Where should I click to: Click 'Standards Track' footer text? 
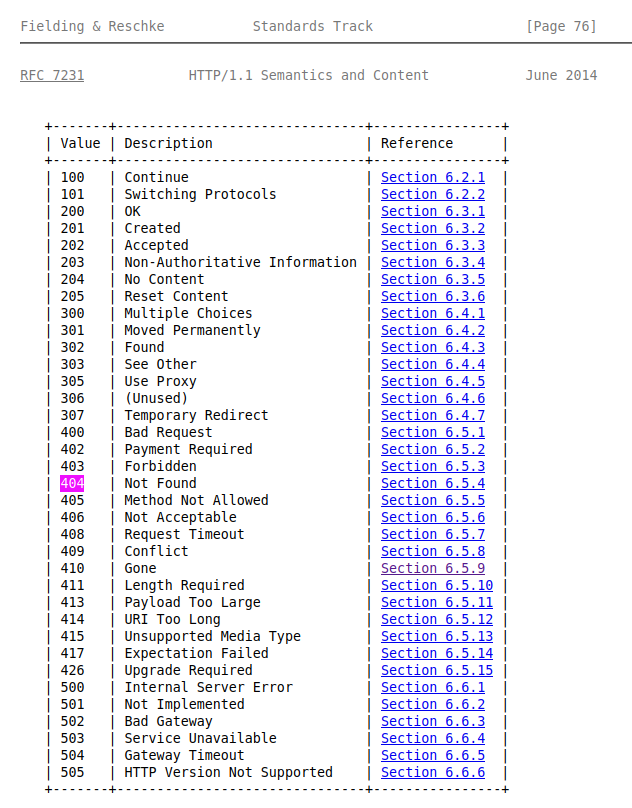313,26
